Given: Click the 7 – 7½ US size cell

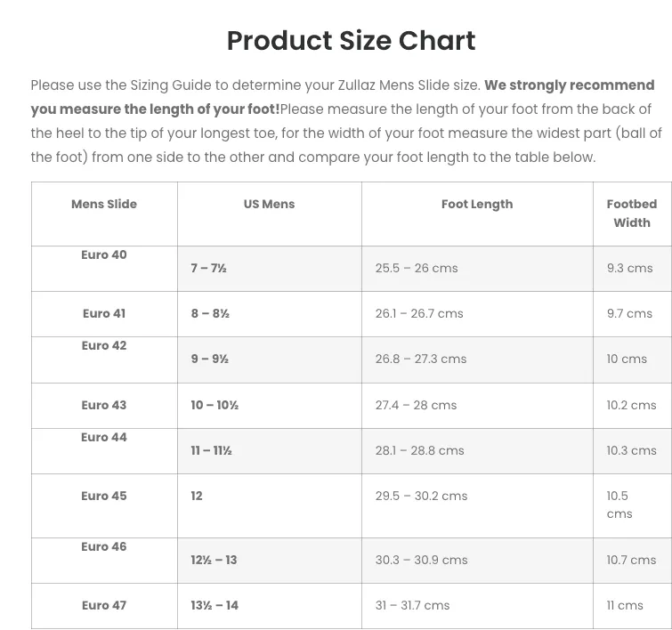Looking at the screenshot, I should click(x=208, y=268).
